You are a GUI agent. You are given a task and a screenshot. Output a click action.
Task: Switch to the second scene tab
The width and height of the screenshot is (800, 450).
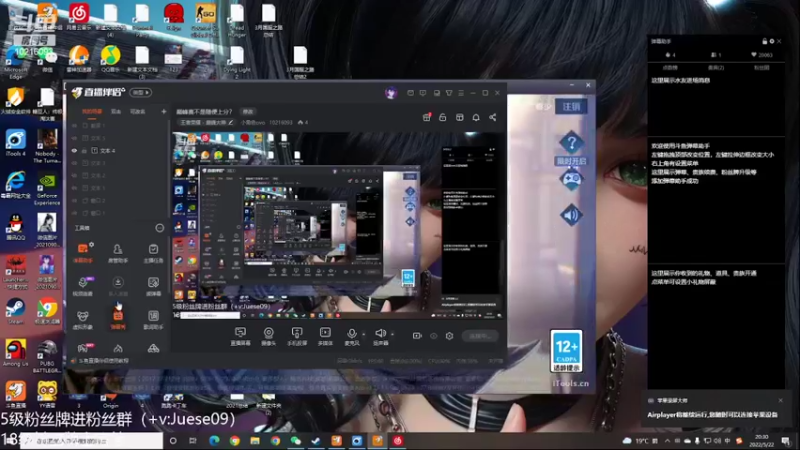pyautogui.click(x=116, y=111)
